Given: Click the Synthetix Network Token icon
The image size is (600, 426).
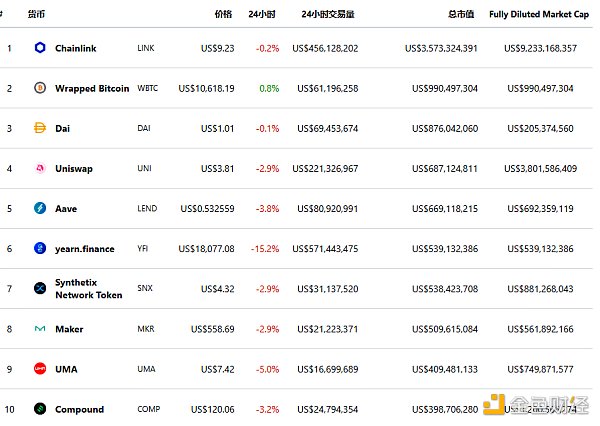Looking at the screenshot, I should [40, 289].
